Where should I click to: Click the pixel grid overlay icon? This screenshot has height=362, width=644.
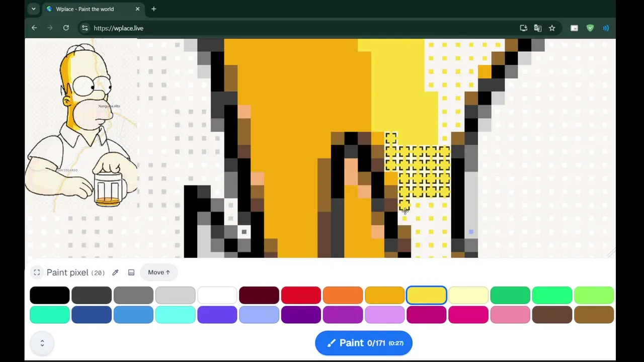click(131, 273)
